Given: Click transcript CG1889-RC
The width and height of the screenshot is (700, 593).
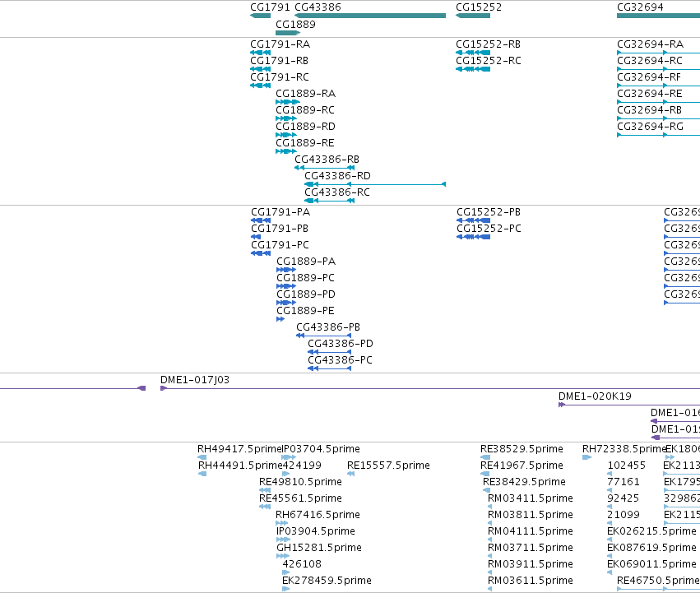Looking at the screenshot, I should click(305, 110).
